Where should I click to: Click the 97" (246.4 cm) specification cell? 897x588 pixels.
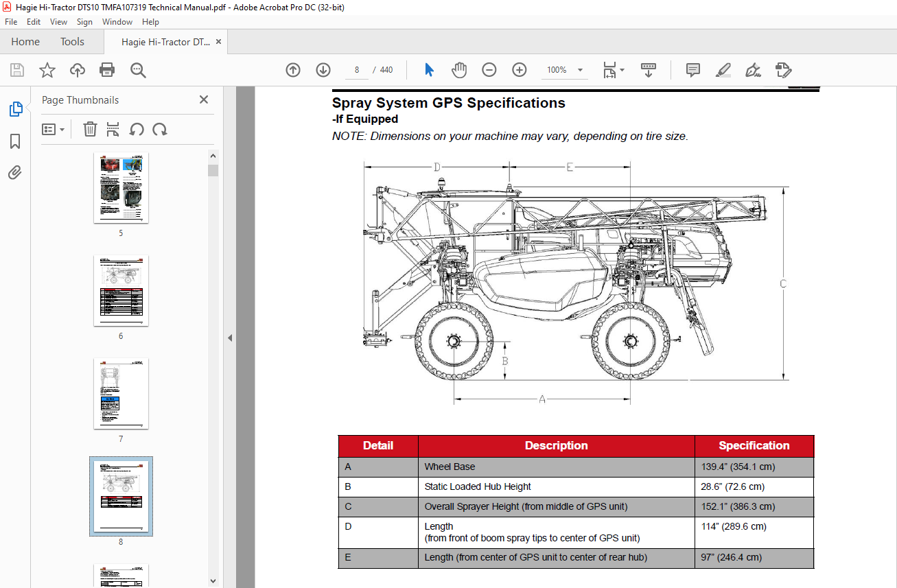pyautogui.click(x=754, y=558)
